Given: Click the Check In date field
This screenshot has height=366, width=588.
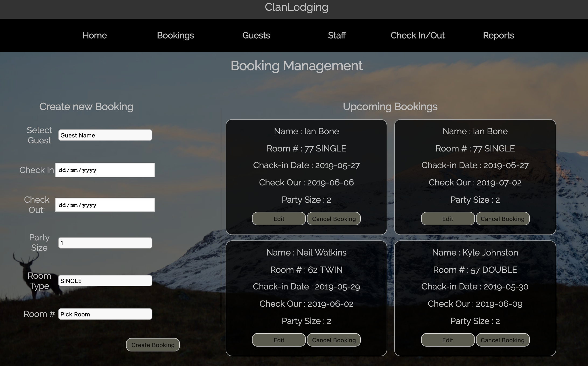Looking at the screenshot, I should point(105,170).
